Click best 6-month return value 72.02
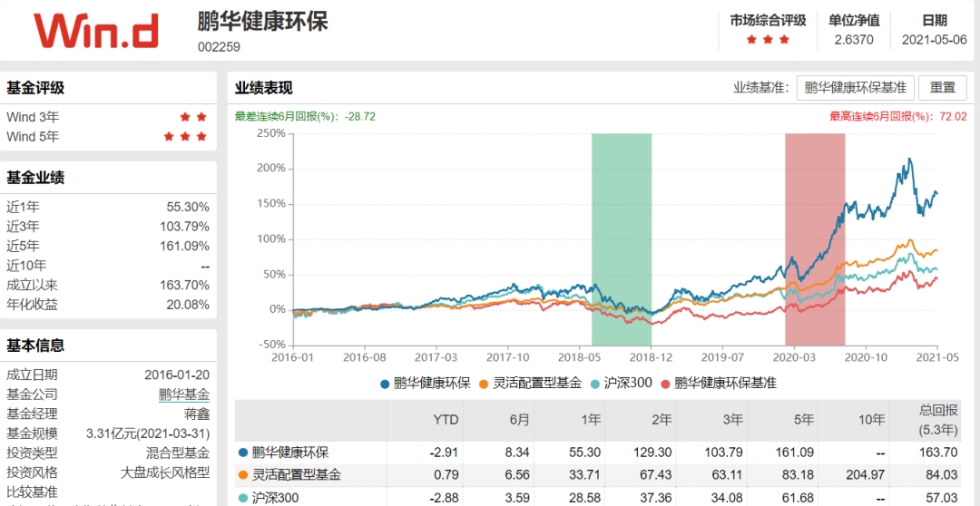This screenshot has height=506, width=980. click(953, 116)
